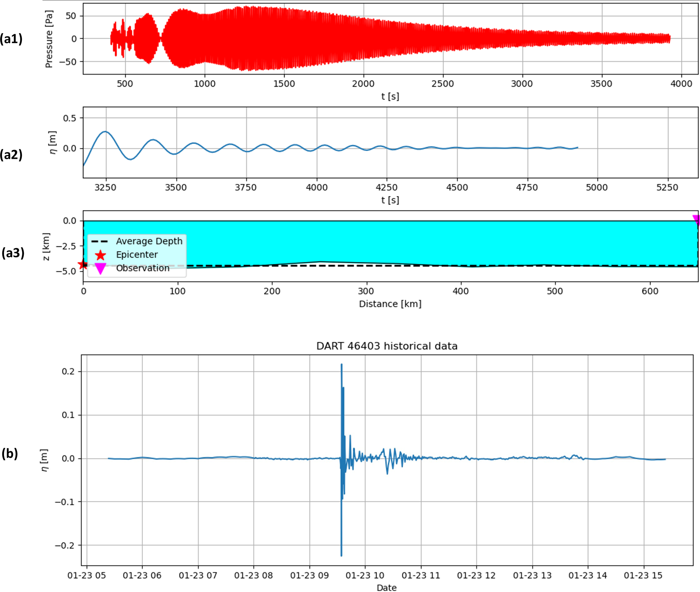
Task: Click the Observation legend text
Action: [x=143, y=268]
